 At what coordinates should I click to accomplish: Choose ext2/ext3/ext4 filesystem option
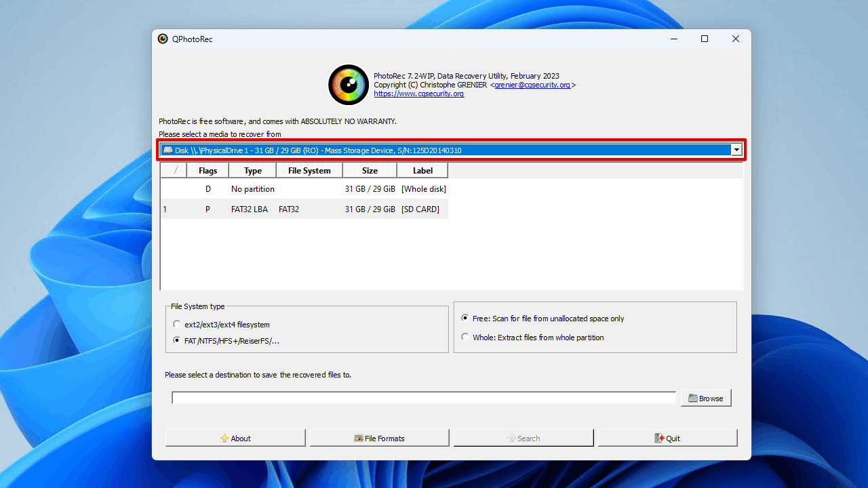click(221, 325)
